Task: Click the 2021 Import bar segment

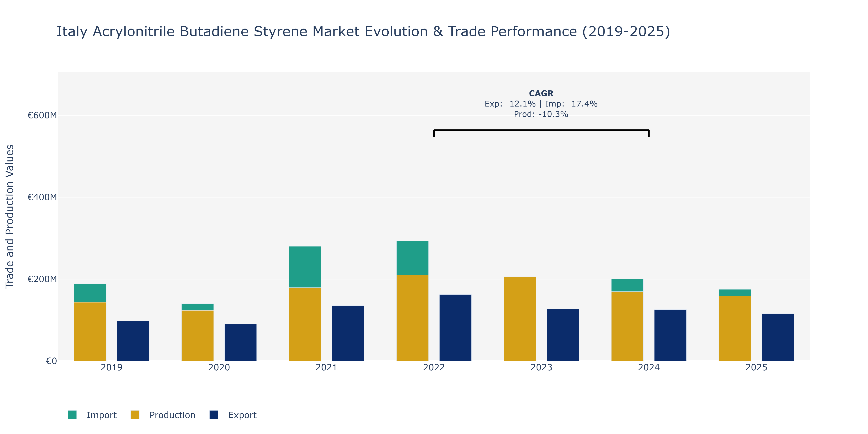Action: (305, 267)
